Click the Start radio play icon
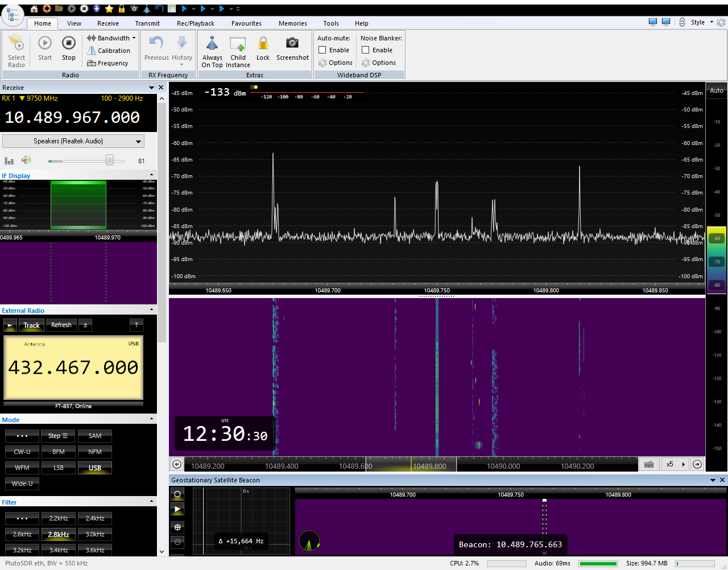The image size is (728, 570). pyautogui.click(x=45, y=43)
